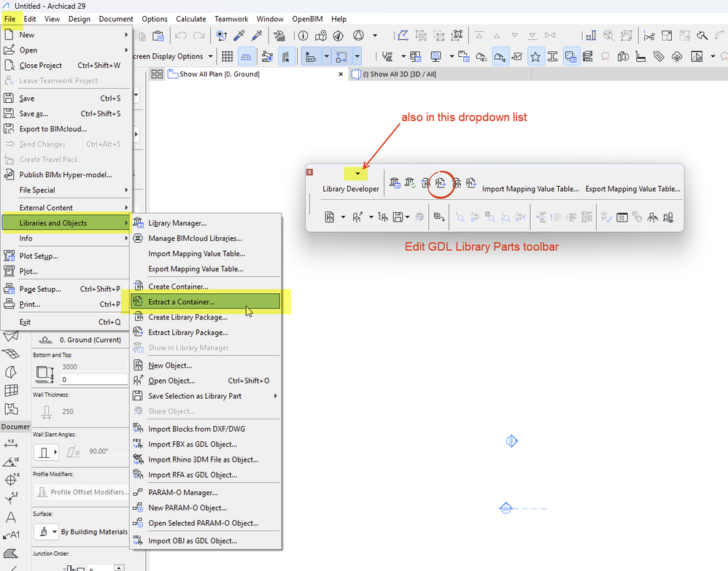
Task: Open the tab overview grid icon
Action: pos(157,74)
